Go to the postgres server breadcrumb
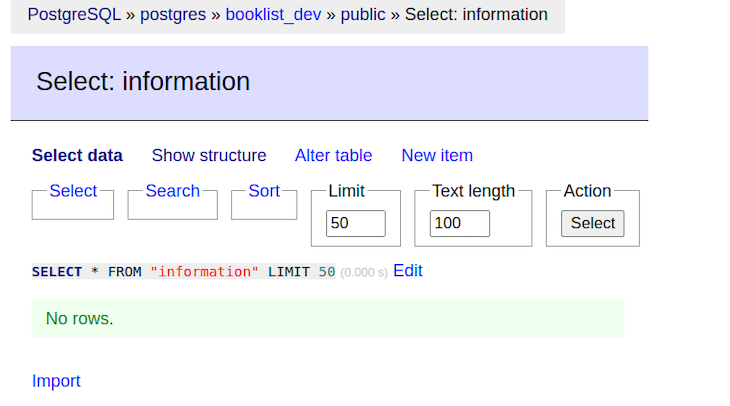730x406 pixels. click(176, 15)
